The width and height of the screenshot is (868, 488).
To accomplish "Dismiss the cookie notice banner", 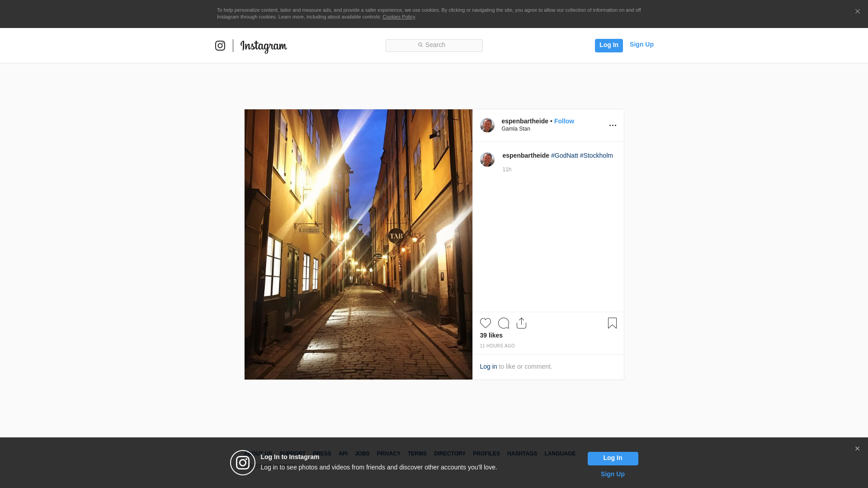I will [857, 12].
